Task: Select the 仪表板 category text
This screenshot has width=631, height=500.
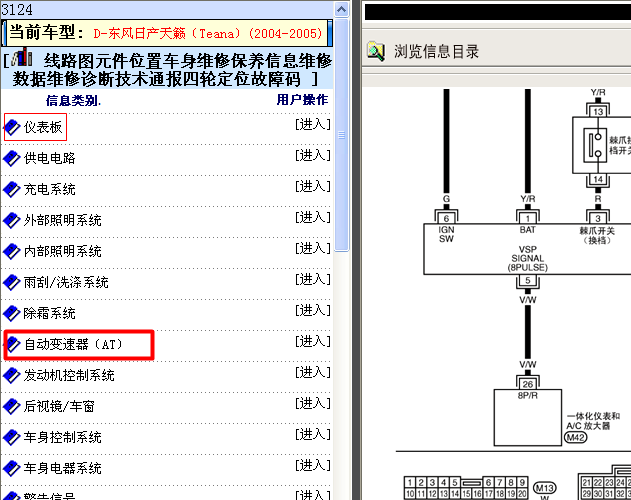Action: [43, 127]
